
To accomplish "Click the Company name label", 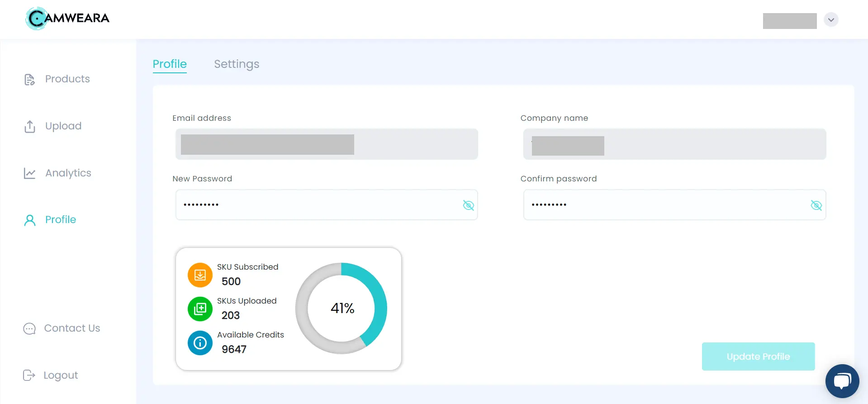I will pos(555,119).
